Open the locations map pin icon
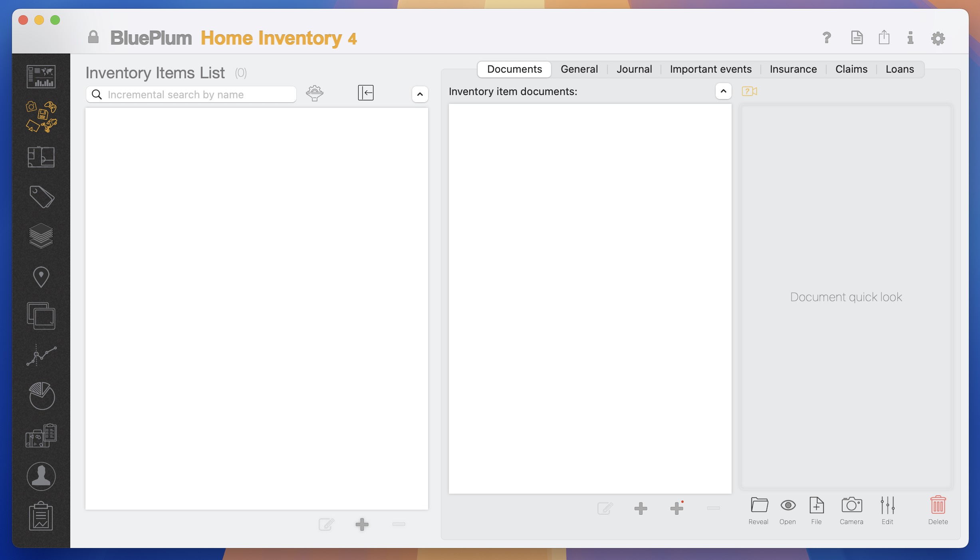The image size is (980, 560). tap(41, 277)
